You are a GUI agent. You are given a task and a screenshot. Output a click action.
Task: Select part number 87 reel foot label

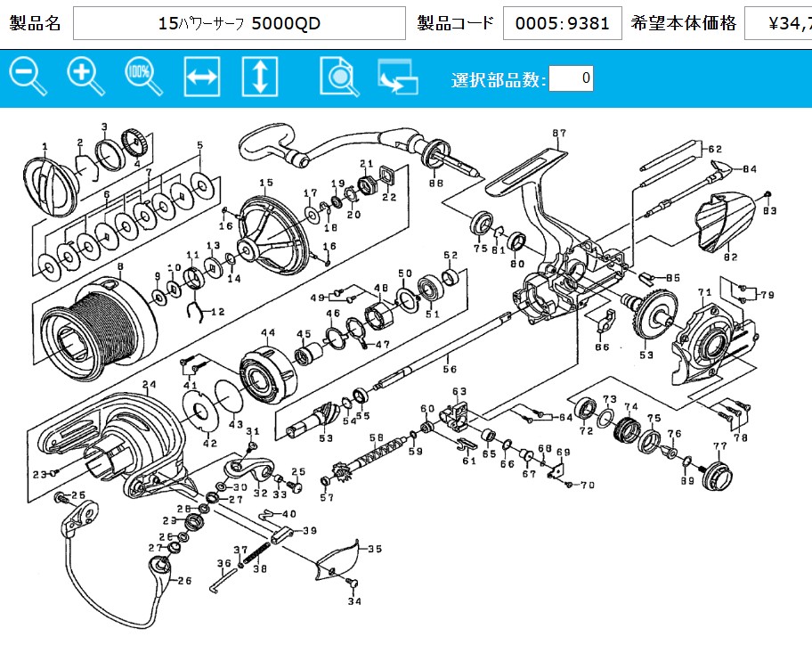click(x=559, y=133)
